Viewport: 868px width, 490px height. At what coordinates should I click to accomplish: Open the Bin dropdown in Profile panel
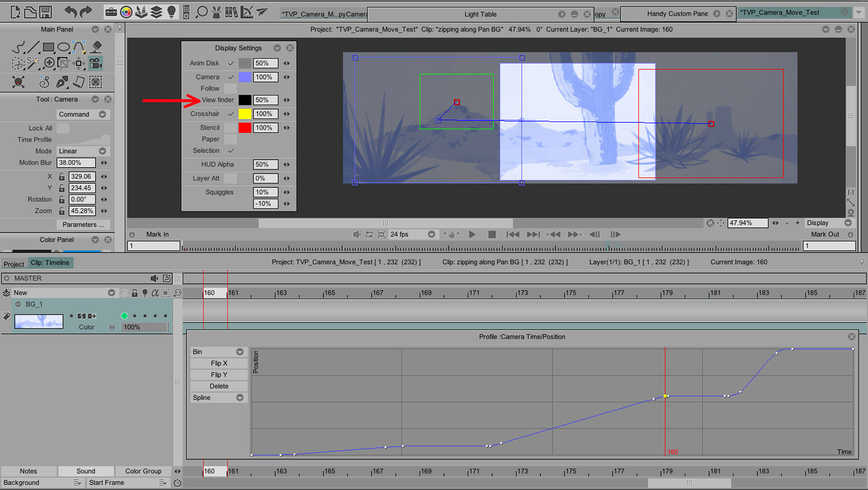(218, 352)
